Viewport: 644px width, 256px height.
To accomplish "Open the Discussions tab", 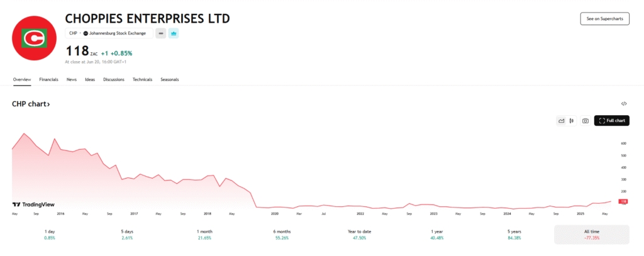I will point(114,79).
